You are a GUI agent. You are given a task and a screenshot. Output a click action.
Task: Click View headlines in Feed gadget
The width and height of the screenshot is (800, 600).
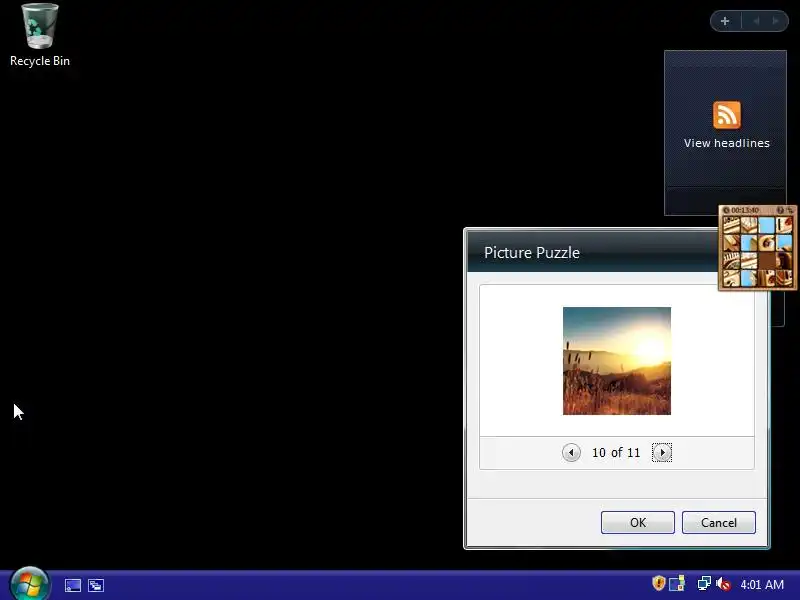click(727, 143)
